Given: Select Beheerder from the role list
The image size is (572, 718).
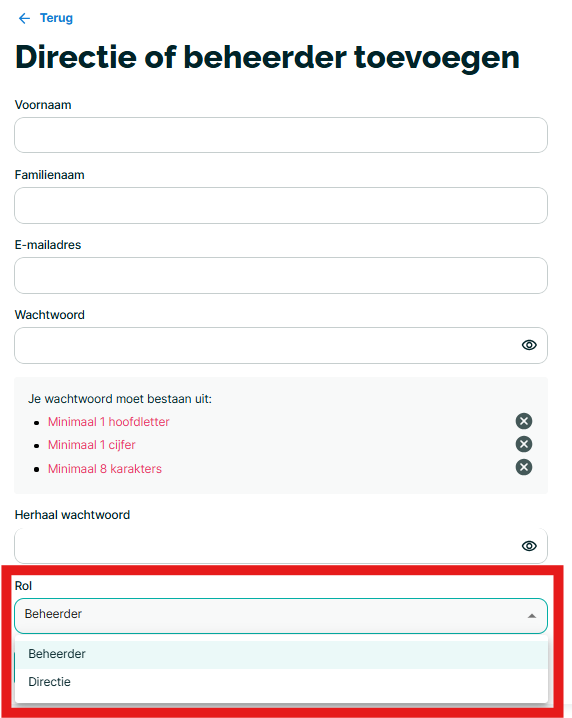Looking at the screenshot, I should (281, 654).
